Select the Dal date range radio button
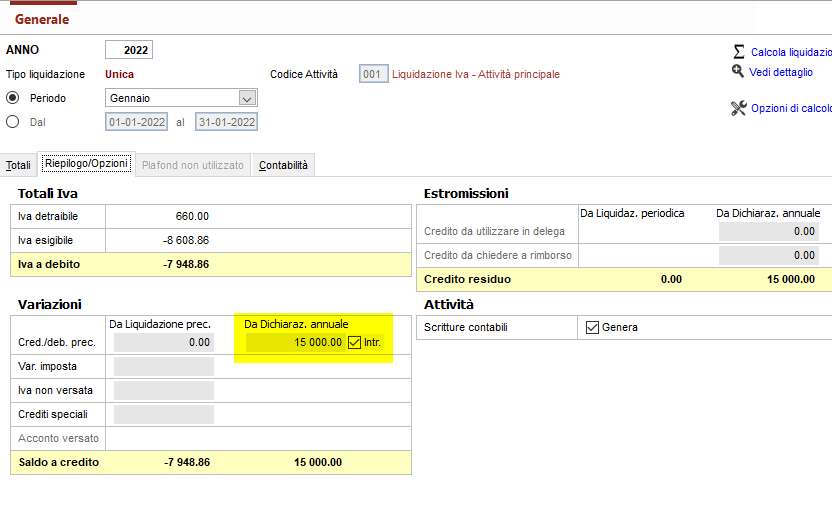The image size is (832, 527). pyautogui.click(x=13, y=122)
